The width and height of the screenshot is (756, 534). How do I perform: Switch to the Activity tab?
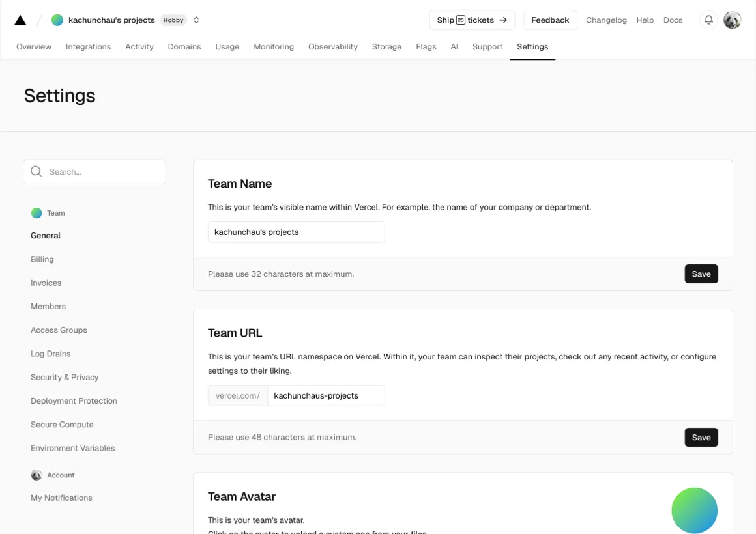point(139,47)
